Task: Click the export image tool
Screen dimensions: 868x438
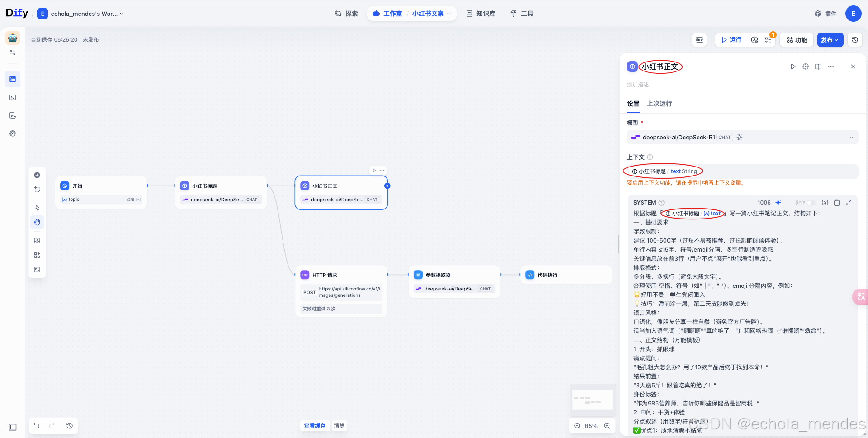Action: click(37, 241)
